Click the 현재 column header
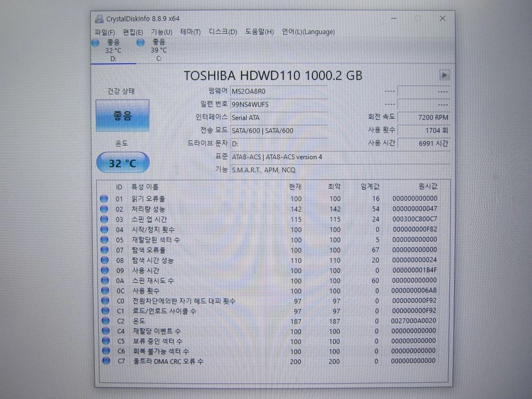The height and width of the screenshot is (399, 532). 295,187
